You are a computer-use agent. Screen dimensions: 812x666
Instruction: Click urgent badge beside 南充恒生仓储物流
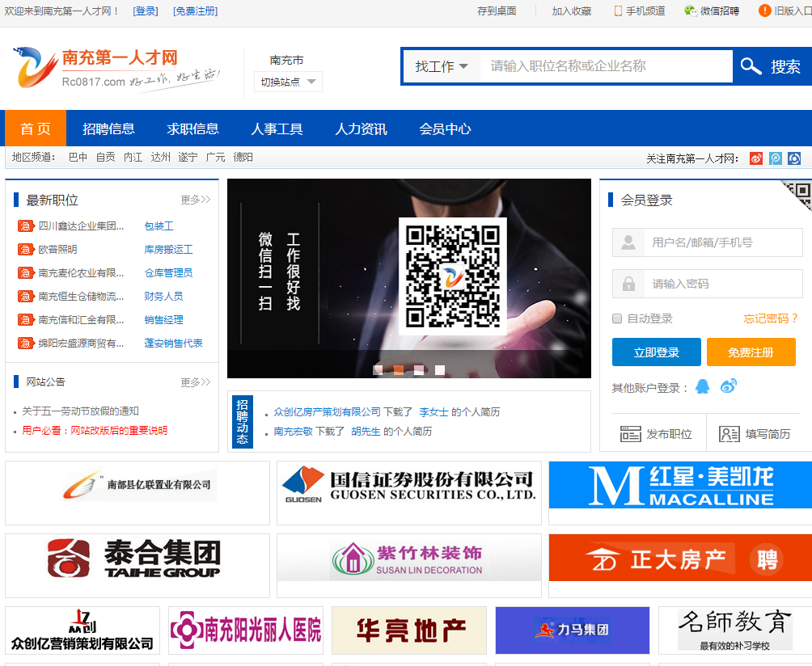tap(25, 297)
